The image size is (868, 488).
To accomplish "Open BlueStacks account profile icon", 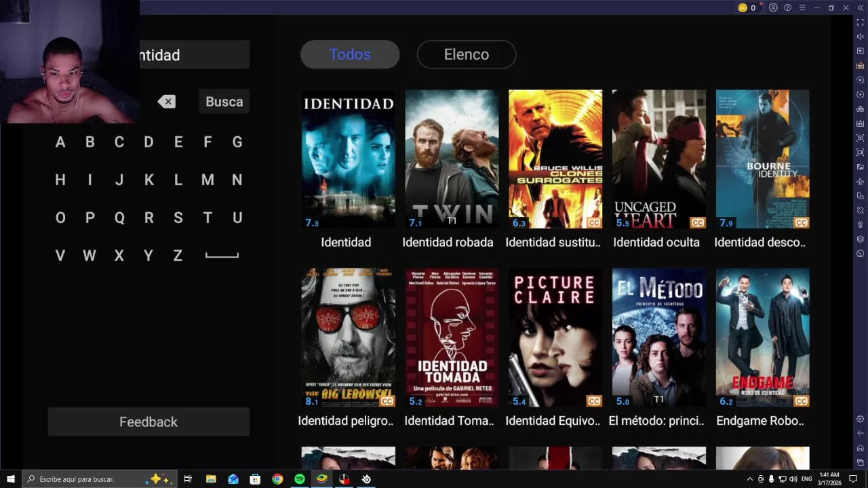I will [773, 7].
